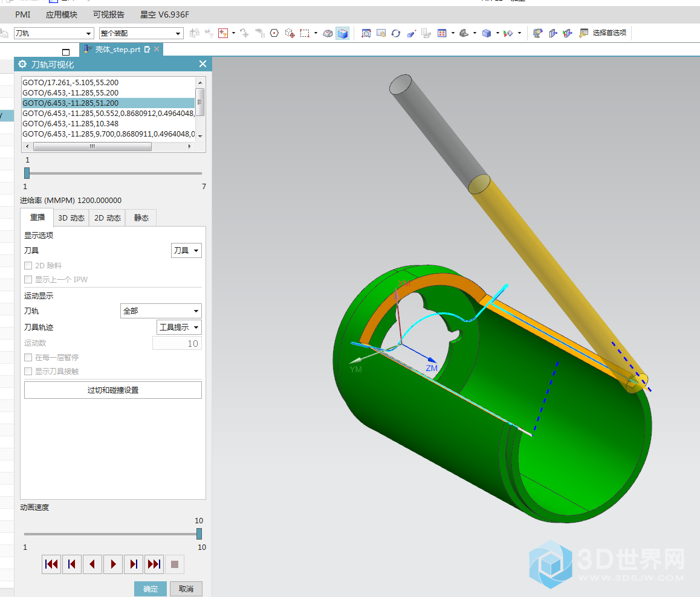Open the 星空 V6.936F menu tab

pyautogui.click(x=165, y=15)
